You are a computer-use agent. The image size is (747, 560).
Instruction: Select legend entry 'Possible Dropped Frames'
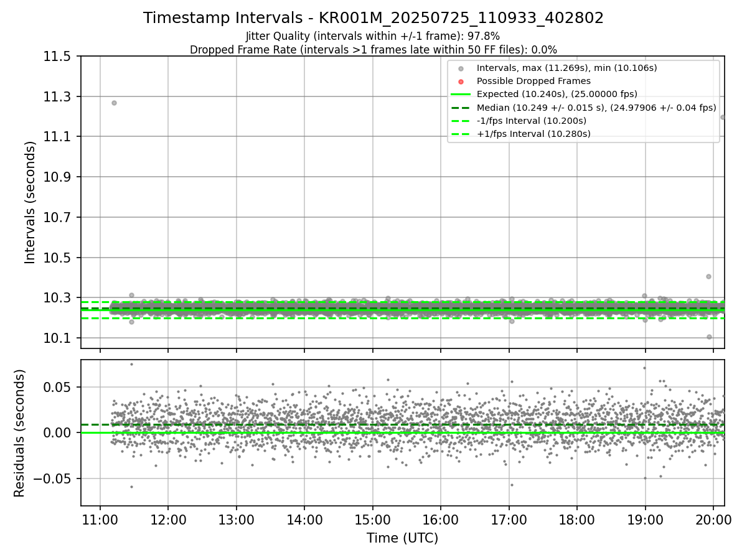point(533,81)
